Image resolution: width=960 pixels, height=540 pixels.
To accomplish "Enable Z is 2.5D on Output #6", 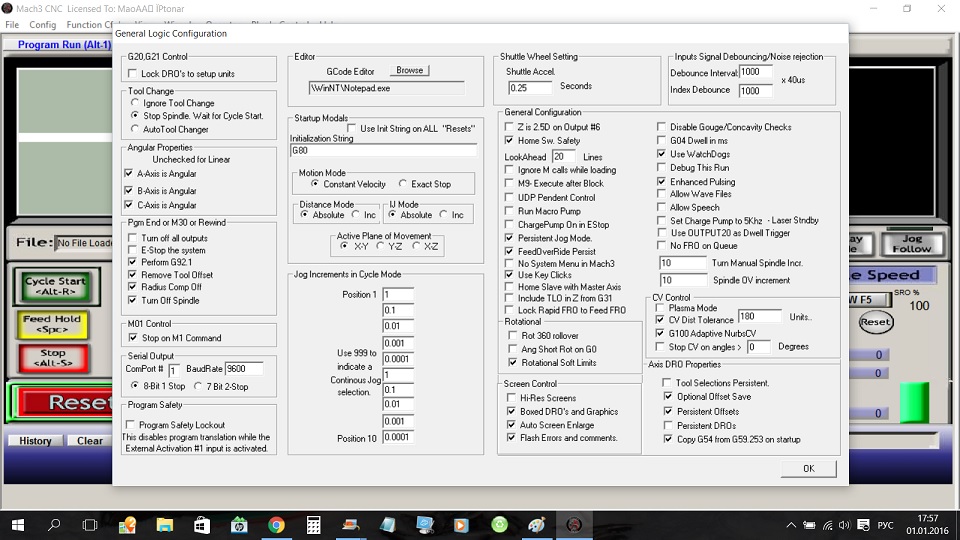I will [509, 127].
